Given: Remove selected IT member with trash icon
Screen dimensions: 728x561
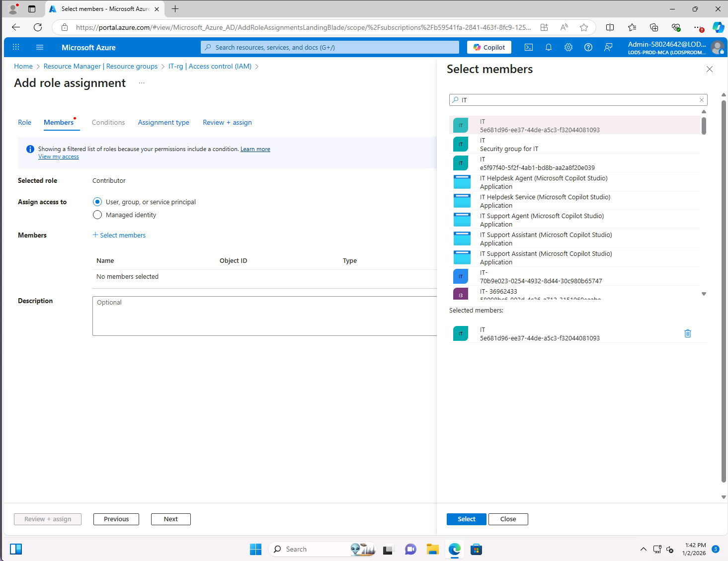Looking at the screenshot, I should coord(688,333).
